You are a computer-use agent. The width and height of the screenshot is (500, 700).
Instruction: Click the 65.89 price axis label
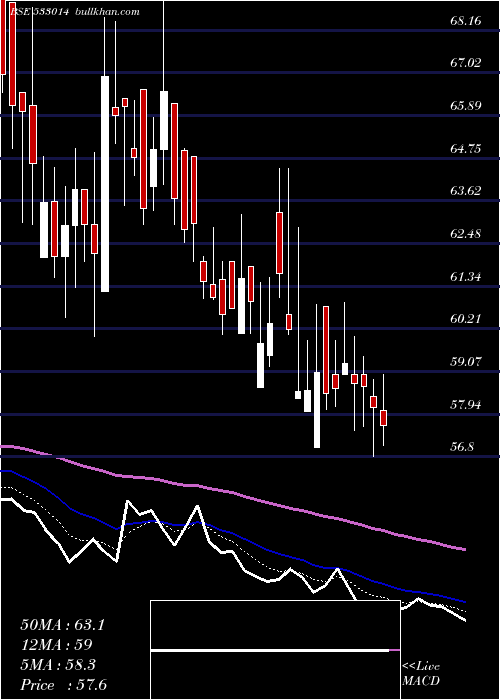coord(466,106)
